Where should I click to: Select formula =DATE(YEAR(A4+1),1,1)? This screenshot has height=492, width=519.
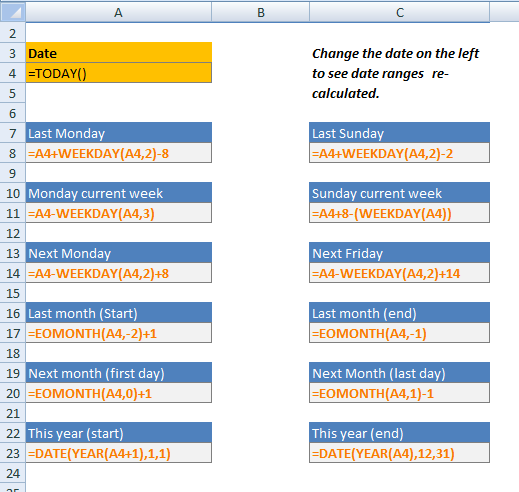pos(119,453)
